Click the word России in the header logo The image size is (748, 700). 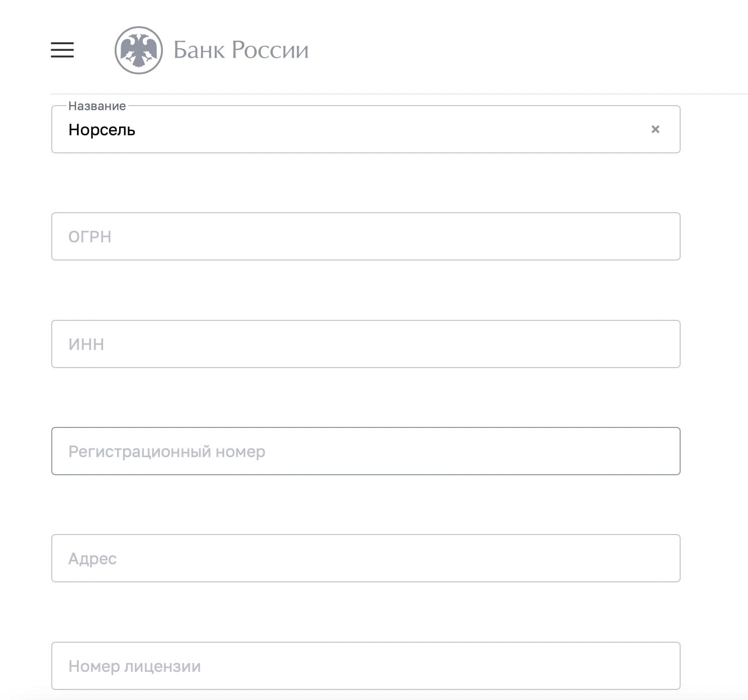(270, 50)
